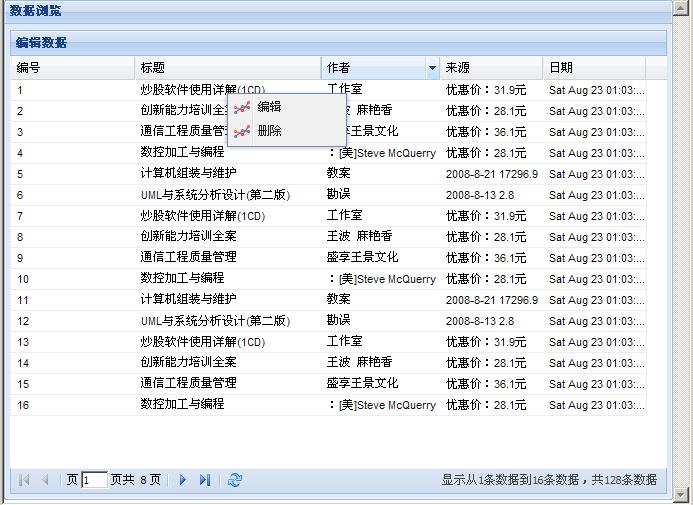Click the 数据浏览 window title
693x505 pixels.
[35, 11]
